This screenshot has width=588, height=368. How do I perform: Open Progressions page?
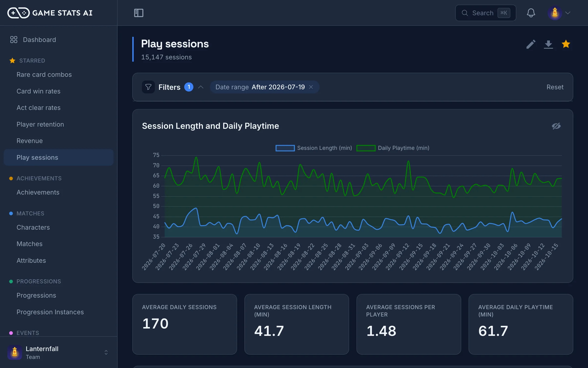pyautogui.click(x=59, y=295)
